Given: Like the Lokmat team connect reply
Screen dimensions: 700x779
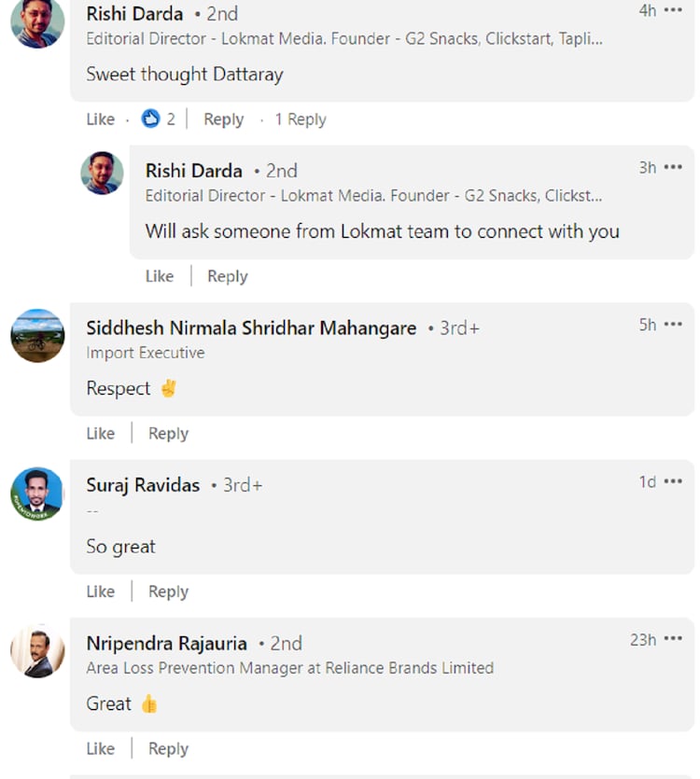Looking at the screenshot, I should 160,276.
